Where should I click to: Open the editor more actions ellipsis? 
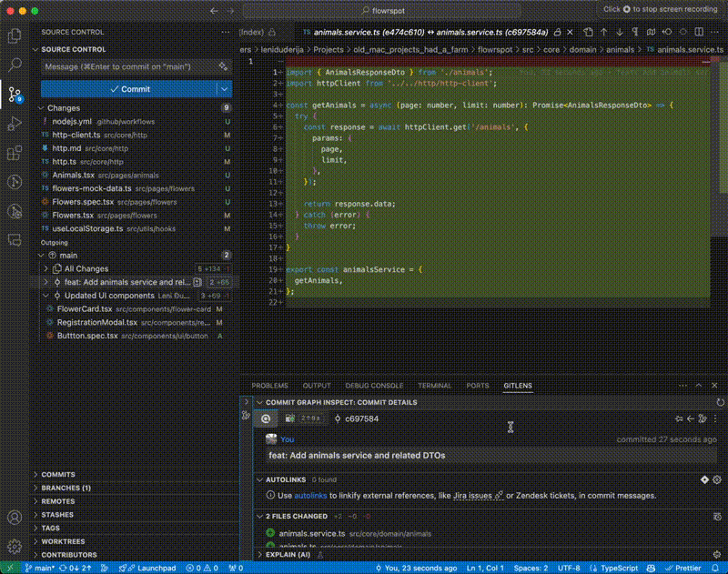click(714, 32)
